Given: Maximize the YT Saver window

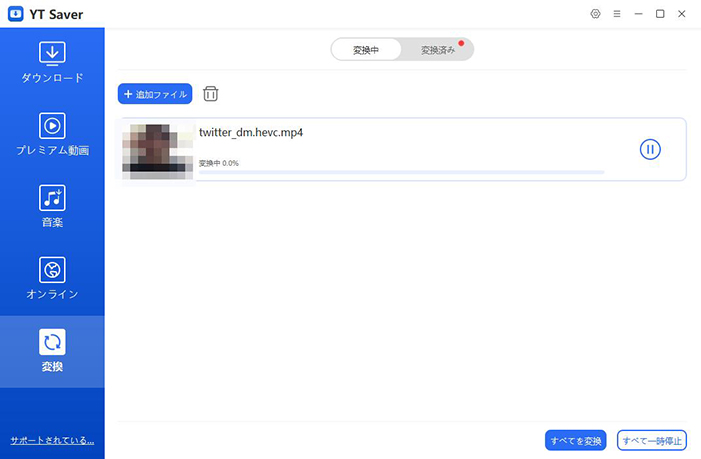Looking at the screenshot, I should (660, 14).
